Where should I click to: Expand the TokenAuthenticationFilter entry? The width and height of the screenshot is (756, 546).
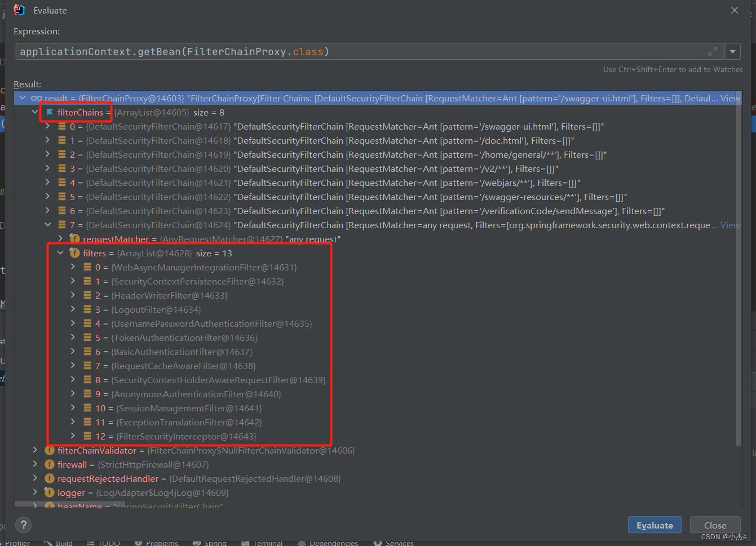[72, 338]
